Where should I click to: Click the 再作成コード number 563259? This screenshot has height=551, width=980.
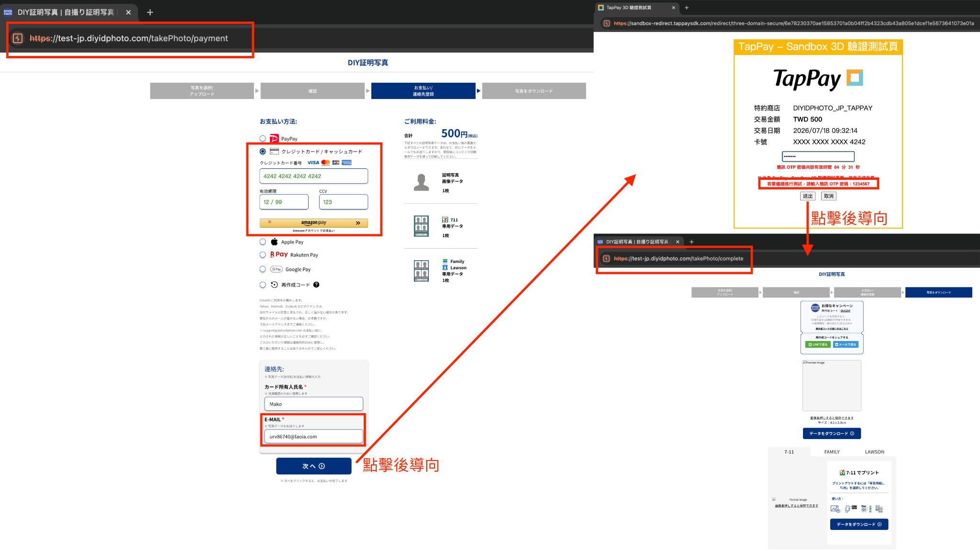[846, 311]
